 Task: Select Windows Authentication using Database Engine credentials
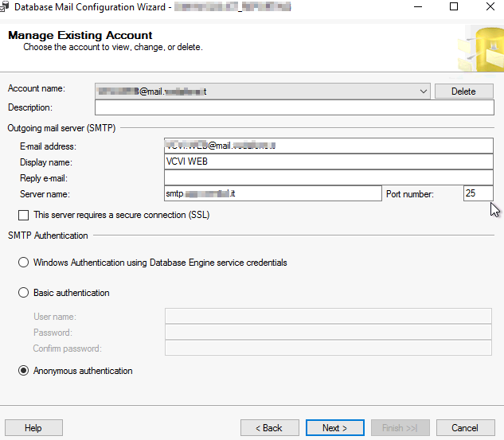pyautogui.click(x=24, y=263)
